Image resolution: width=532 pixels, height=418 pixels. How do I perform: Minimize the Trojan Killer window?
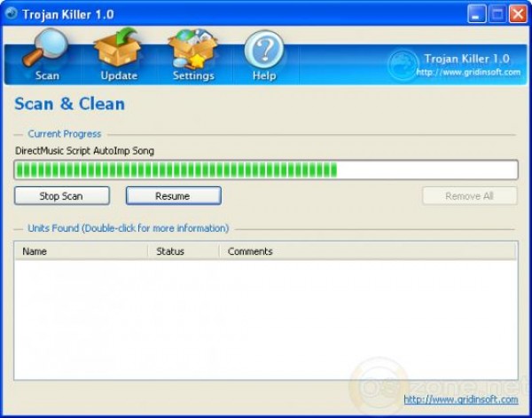477,14
